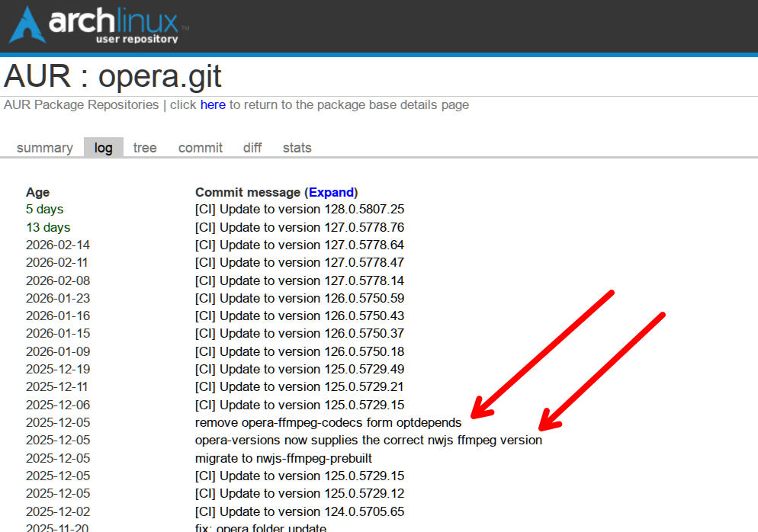Click the 'here' link to package details
This screenshot has width=758, height=532.
point(213,105)
